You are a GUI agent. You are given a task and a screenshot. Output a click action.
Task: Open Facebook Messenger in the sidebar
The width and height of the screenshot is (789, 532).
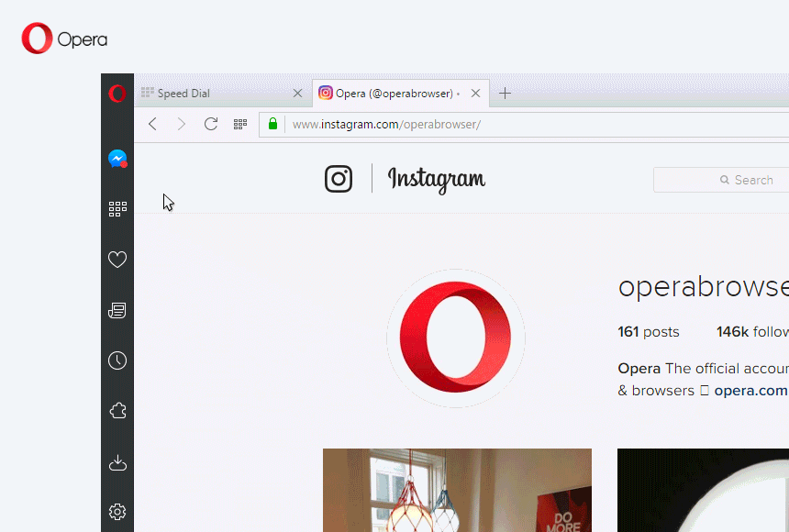tap(117, 158)
